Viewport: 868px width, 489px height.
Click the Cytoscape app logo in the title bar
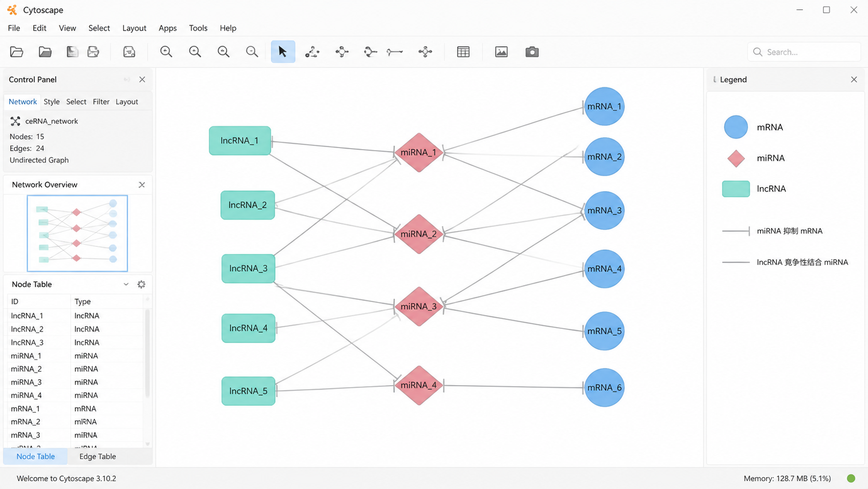point(12,10)
